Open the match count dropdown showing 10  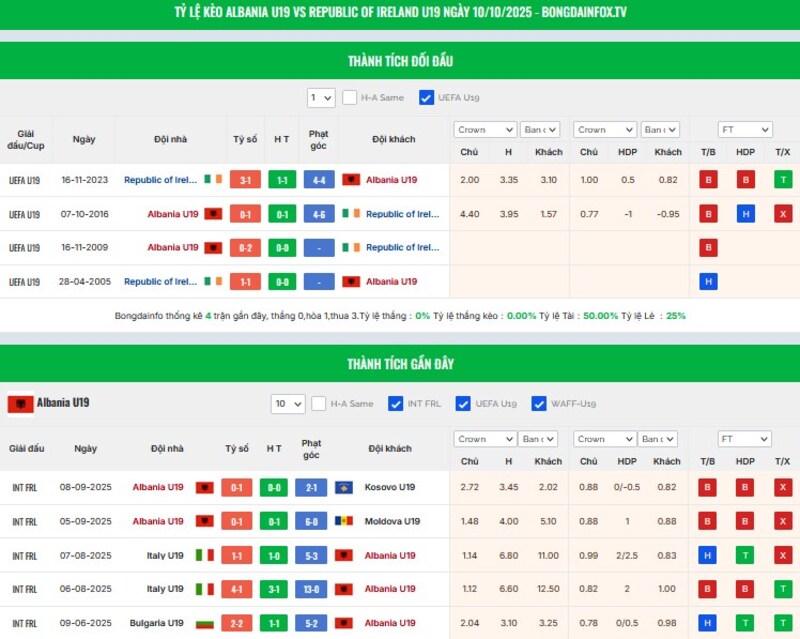288,404
